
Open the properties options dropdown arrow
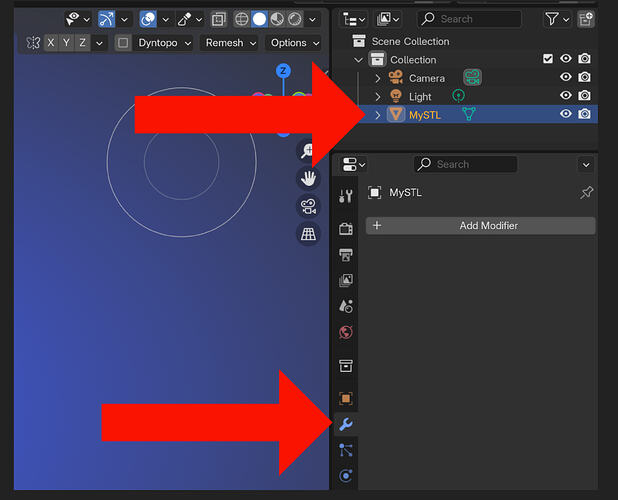tap(586, 165)
